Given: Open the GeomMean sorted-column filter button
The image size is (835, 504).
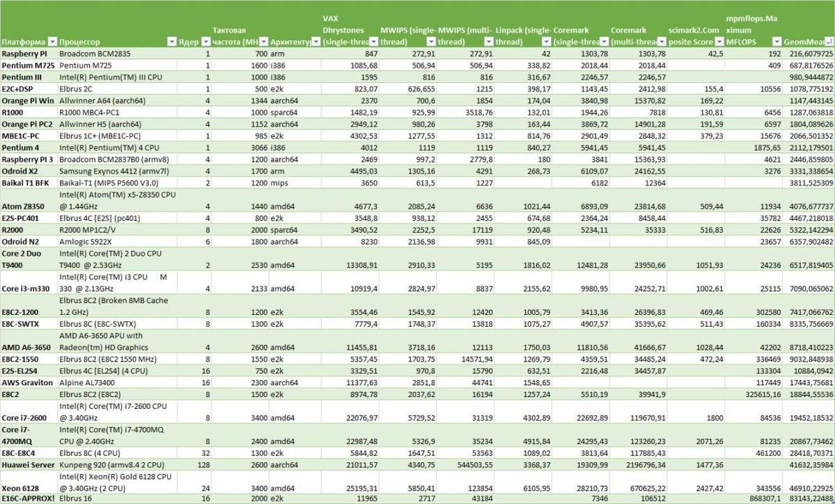Looking at the screenshot, I should point(828,42).
